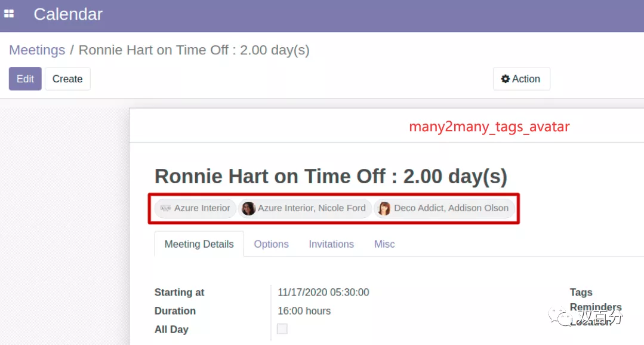
Task: Click the 16:00 hours duration value
Action: (x=304, y=311)
